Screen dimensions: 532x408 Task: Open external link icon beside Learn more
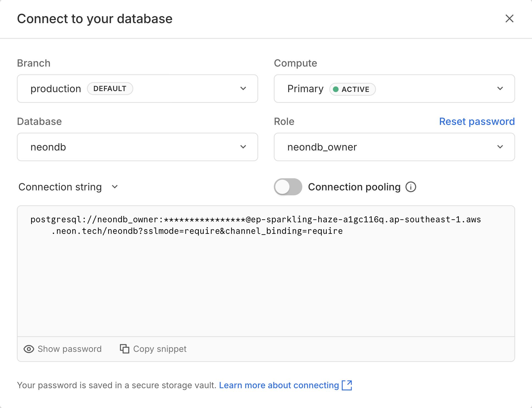pos(348,385)
